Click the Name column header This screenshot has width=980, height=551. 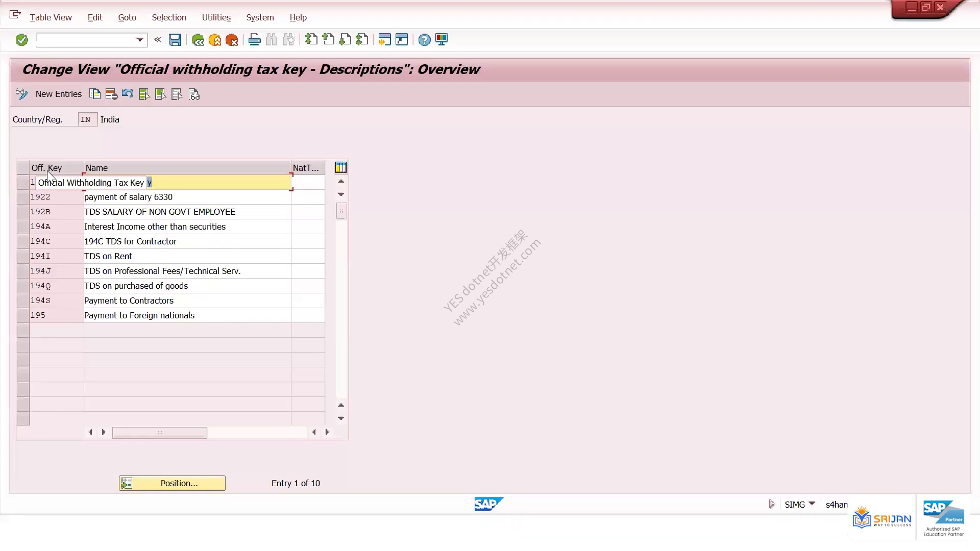(x=187, y=168)
